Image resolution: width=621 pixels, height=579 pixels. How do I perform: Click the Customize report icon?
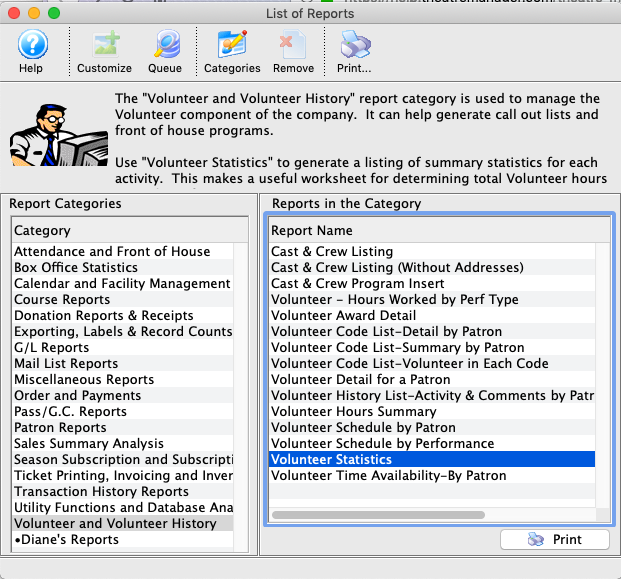[104, 51]
